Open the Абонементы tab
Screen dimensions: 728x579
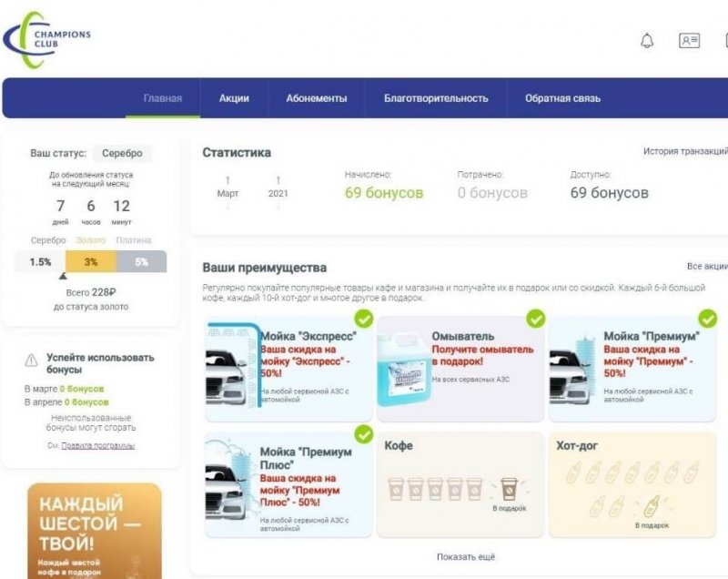coord(316,98)
